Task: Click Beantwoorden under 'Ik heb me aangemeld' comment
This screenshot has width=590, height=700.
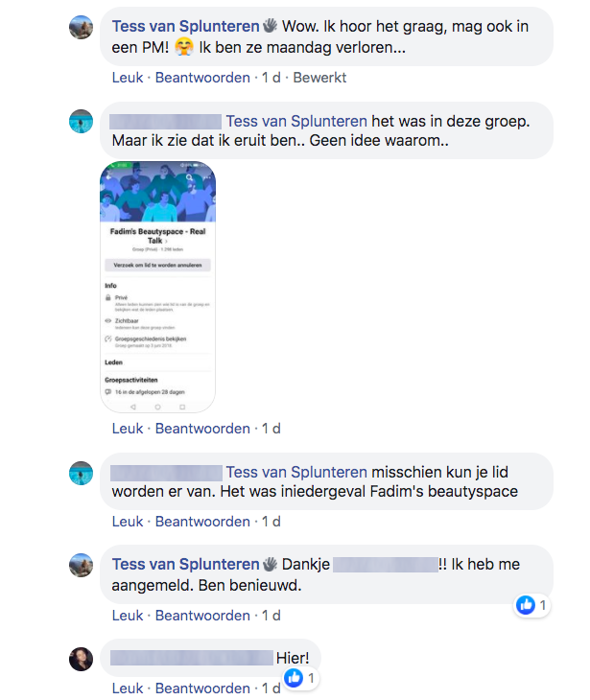Action: click(x=202, y=616)
